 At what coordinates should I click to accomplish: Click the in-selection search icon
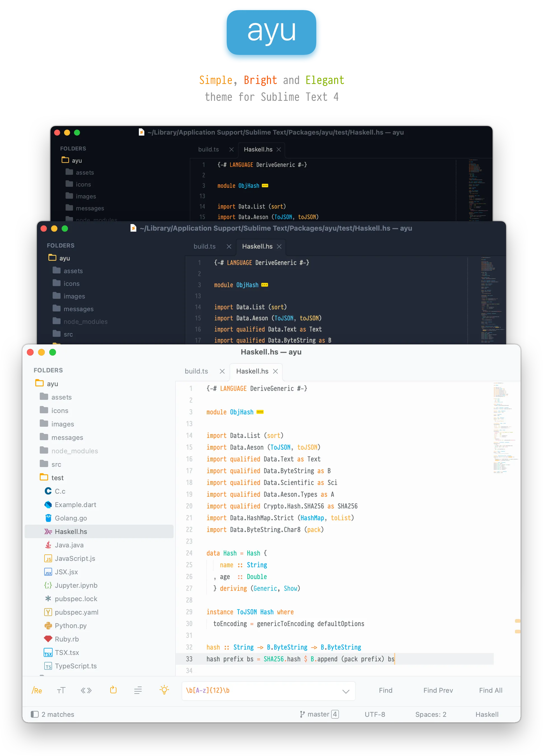138,690
